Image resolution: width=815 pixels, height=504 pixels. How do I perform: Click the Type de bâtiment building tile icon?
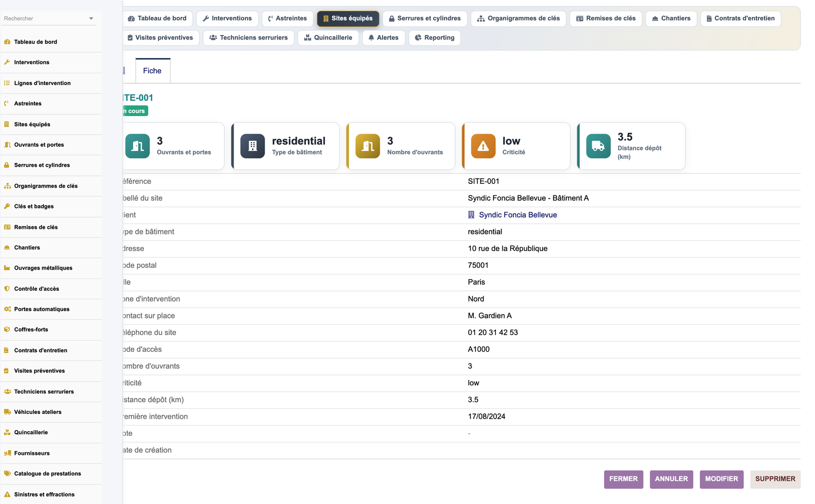click(253, 146)
